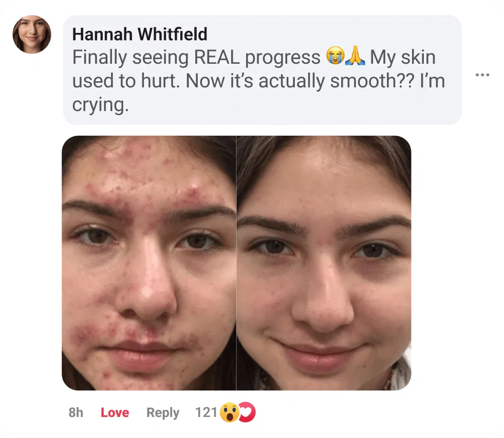This screenshot has width=504, height=438.
Task: Click the praying hands emoji
Action: pos(355,56)
